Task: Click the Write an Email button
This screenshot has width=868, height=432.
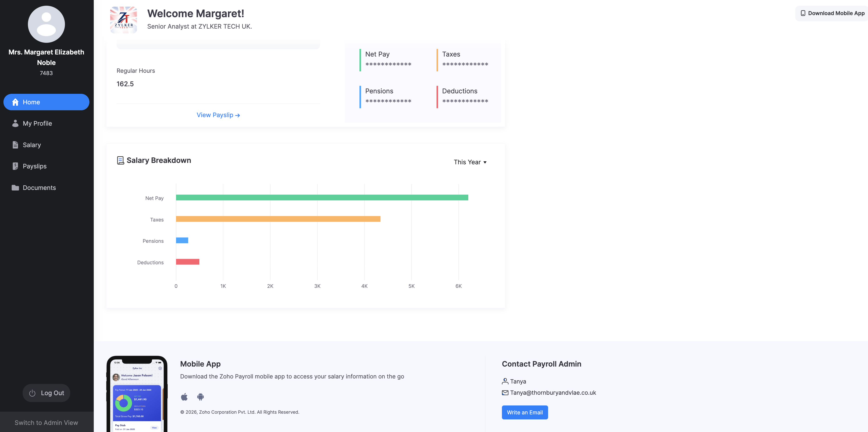Action: tap(525, 413)
